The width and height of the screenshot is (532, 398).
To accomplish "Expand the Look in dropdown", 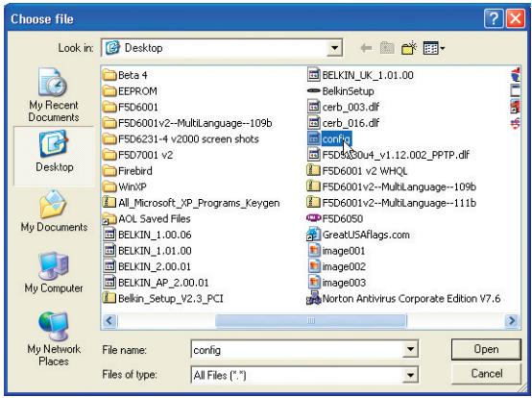I will click(x=334, y=48).
